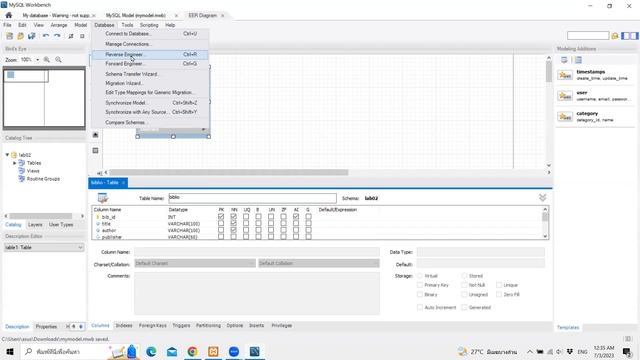Click the new model file toolbar icon

(9, 36)
